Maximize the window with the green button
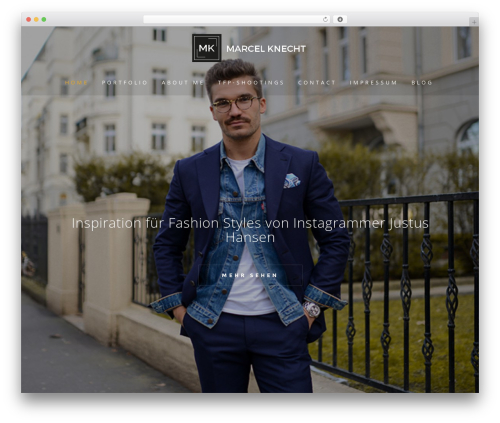The image size is (500, 423). click(44, 20)
